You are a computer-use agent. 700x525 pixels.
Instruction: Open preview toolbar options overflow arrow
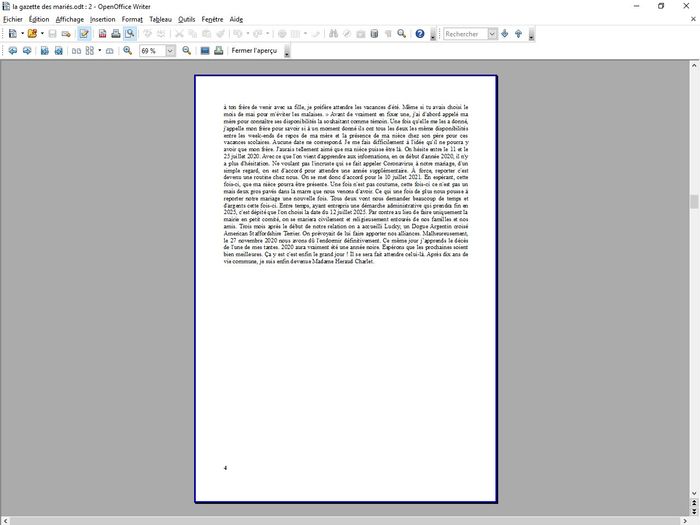click(x=287, y=52)
